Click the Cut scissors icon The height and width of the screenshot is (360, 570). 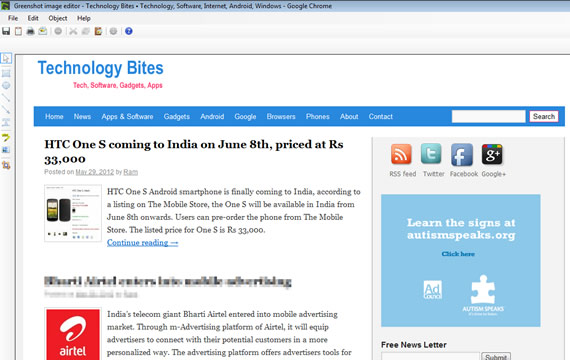73,31
